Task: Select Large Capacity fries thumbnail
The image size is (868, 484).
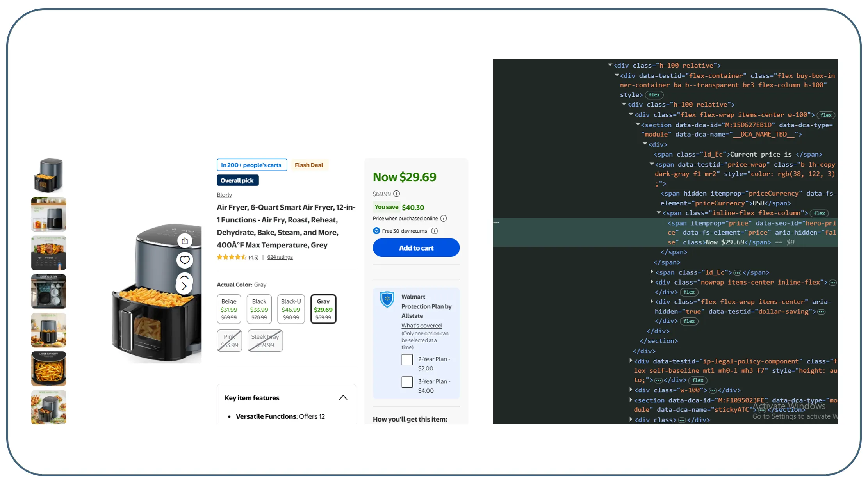Action: pyautogui.click(x=49, y=369)
